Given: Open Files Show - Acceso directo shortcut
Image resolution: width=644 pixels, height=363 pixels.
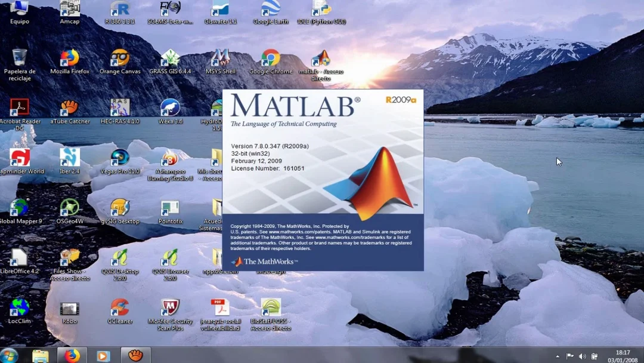Looking at the screenshot, I should pos(69,264).
